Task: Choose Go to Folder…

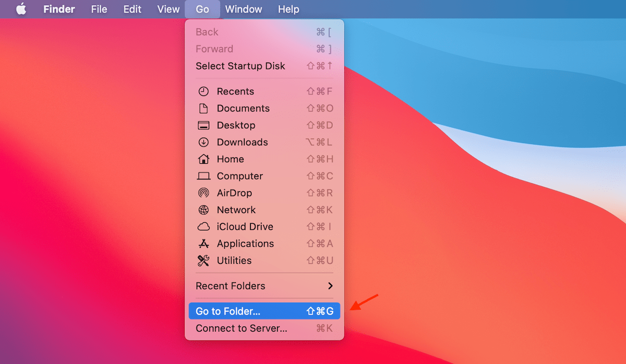Action: click(264, 311)
